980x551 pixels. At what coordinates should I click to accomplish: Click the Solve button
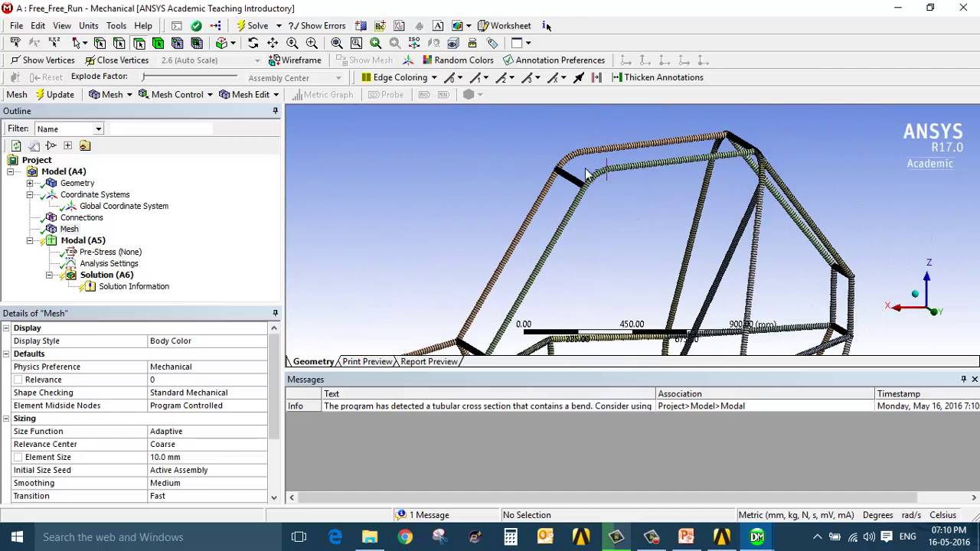[252, 25]
